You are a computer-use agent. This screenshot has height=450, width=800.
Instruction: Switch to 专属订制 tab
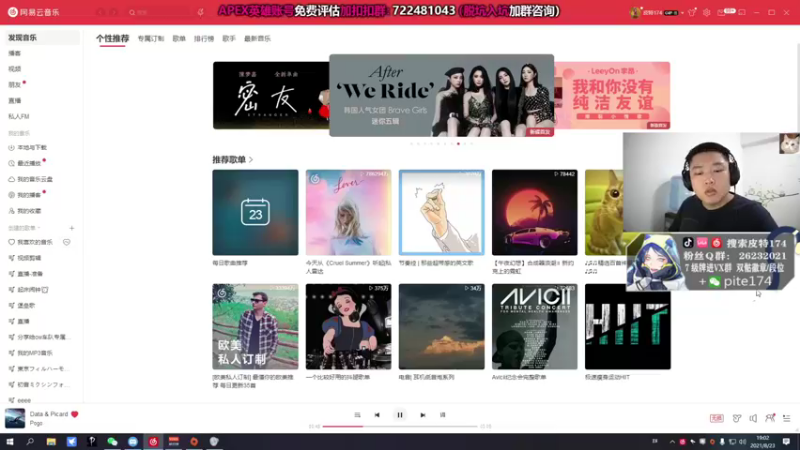coord(151,38)
